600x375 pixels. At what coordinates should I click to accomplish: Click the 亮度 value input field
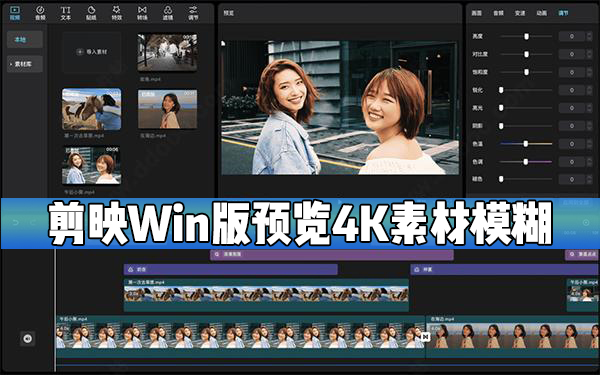[x=572, y=36]
